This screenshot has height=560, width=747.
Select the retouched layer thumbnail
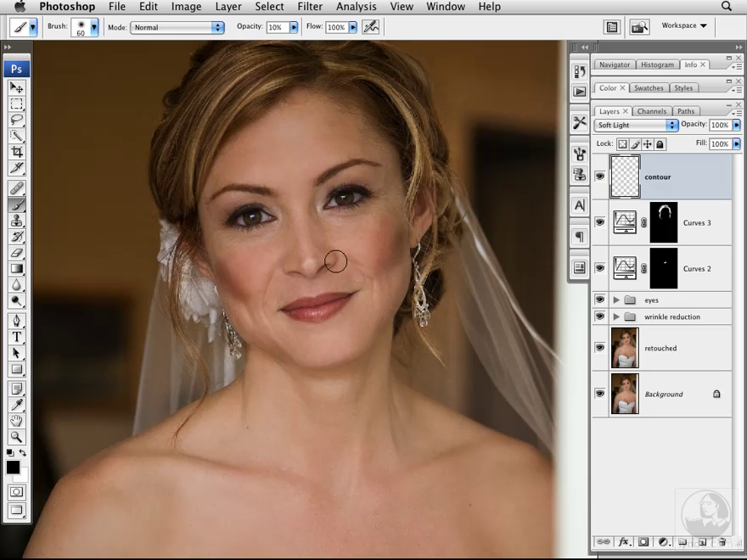(x=625, y=348)
